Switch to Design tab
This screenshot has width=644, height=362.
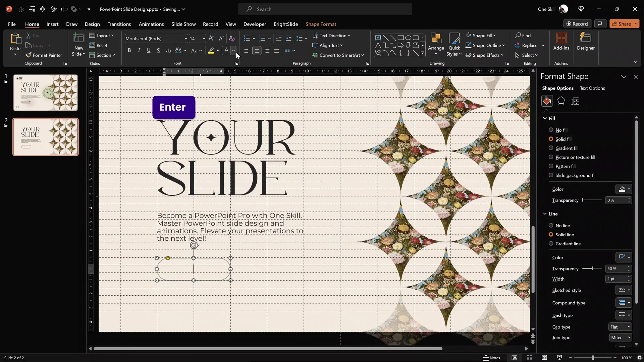92,24
